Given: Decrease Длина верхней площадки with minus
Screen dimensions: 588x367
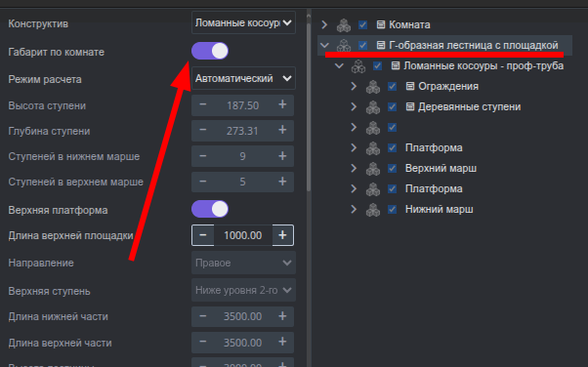Looking at the screenshot, I should coord(203,235).
